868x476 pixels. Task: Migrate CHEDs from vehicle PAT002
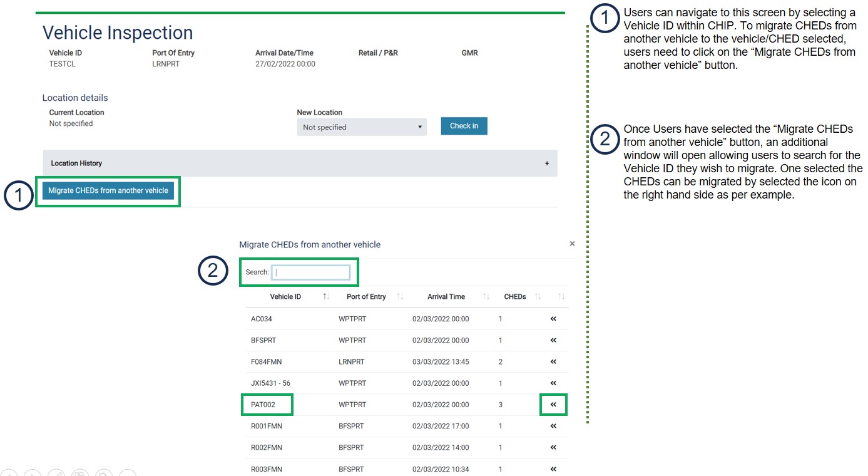(x=553, y=405)
